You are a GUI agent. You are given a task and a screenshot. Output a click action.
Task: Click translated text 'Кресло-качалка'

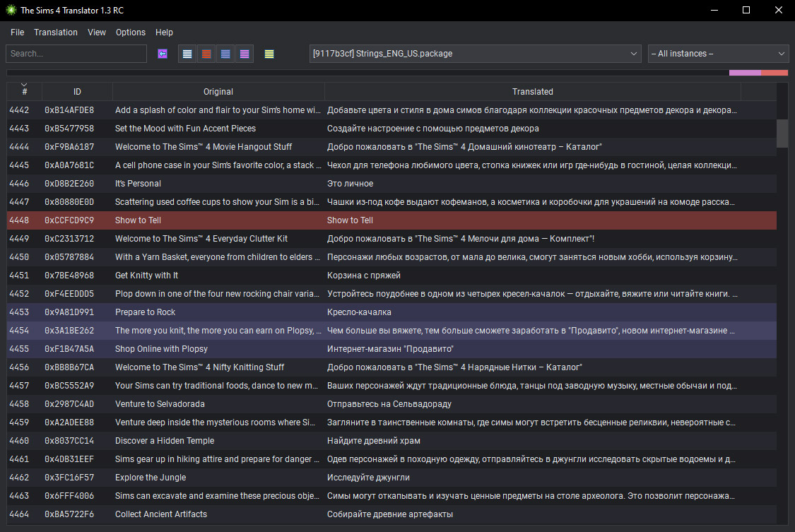point(359,312)
